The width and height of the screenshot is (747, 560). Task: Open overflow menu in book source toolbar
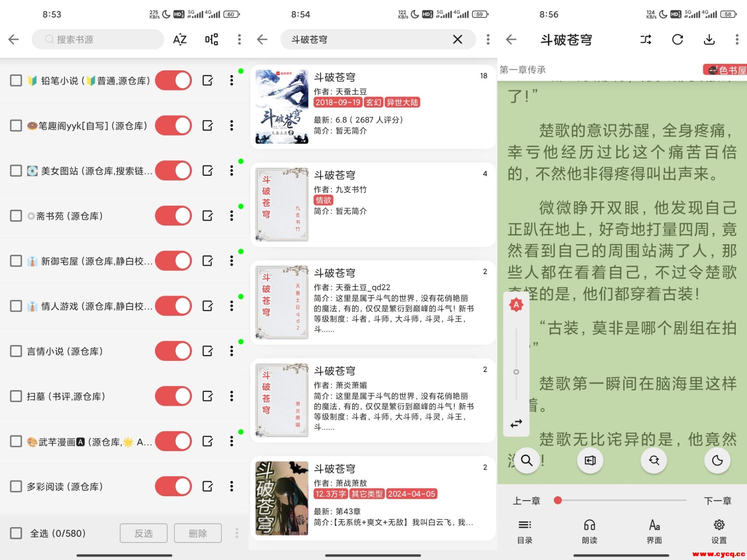pyautogui.click(x=239, y=39)
